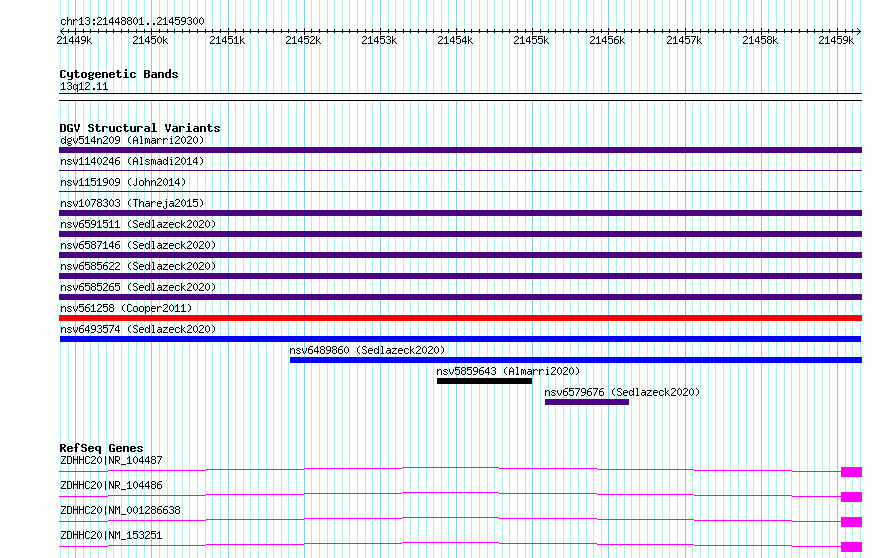
Task: Click the 21452k ruler tick label
Action: (303, 40)
